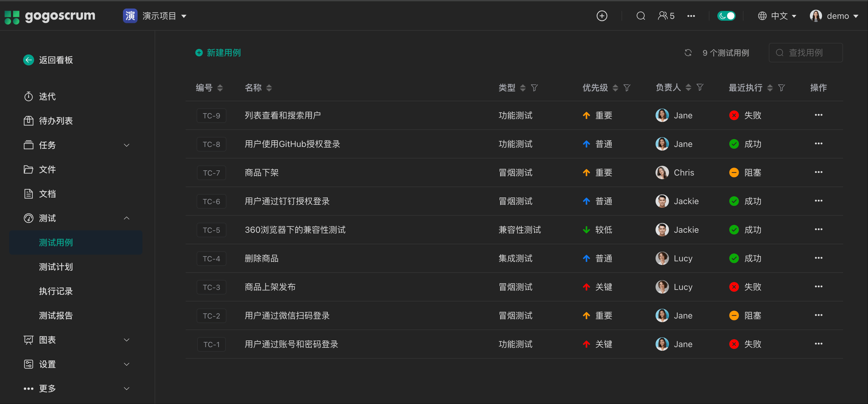Filter the 类型 column using its funnel icon
The image size is (868, 404).
click(x=534, y=88)
